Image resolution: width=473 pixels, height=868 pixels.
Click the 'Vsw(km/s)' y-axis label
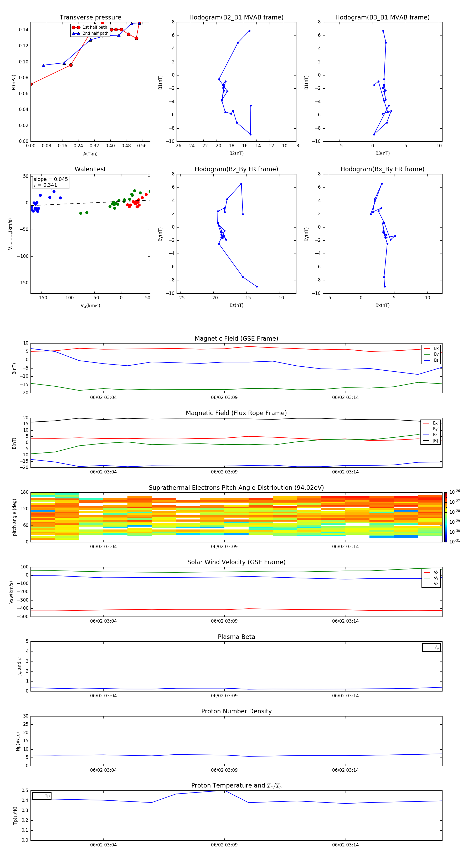click(x=11, y=592)
